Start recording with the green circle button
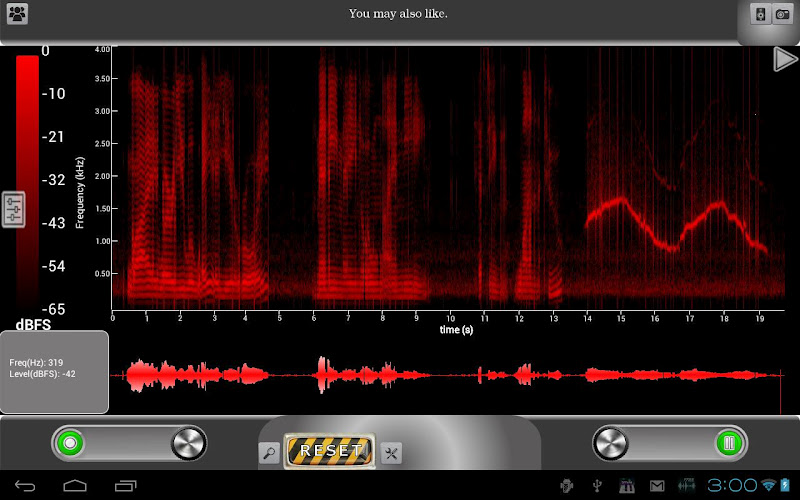The width and height of the screenshot is (800, 500). click(70, 443)
